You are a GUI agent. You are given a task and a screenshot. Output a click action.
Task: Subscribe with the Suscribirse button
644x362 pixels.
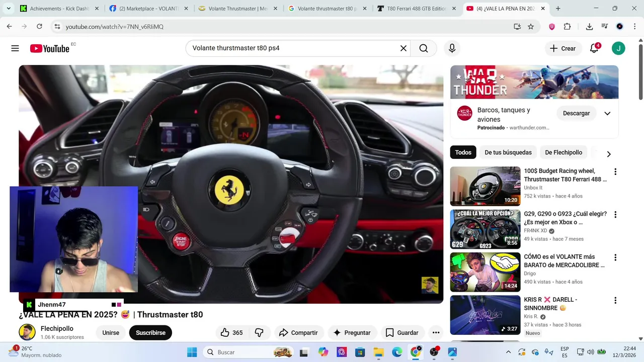coord(150,332)
